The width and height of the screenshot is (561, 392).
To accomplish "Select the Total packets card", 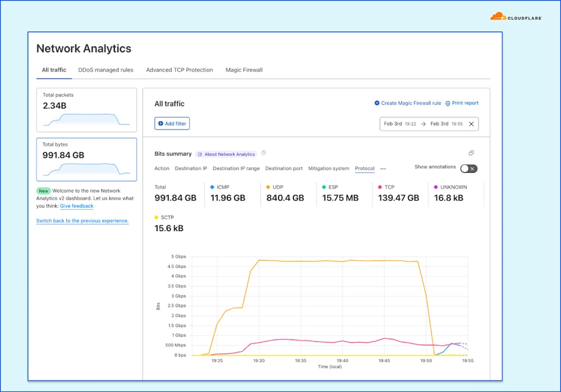I will (x=86, y=110).
